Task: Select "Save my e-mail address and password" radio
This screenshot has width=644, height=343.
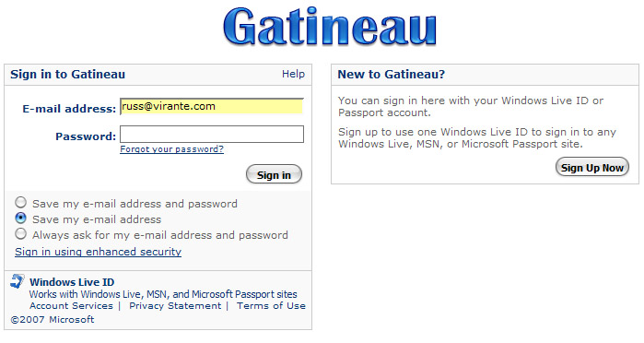Action: click(x=20, y=202)
